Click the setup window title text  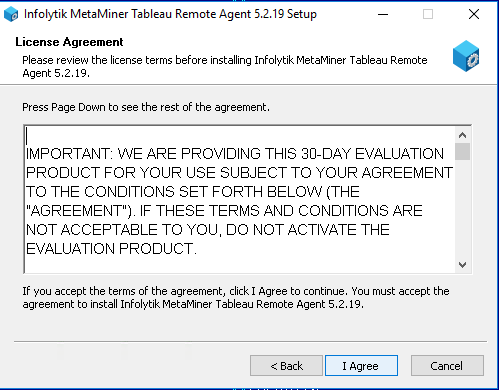[x=170, y=14]
